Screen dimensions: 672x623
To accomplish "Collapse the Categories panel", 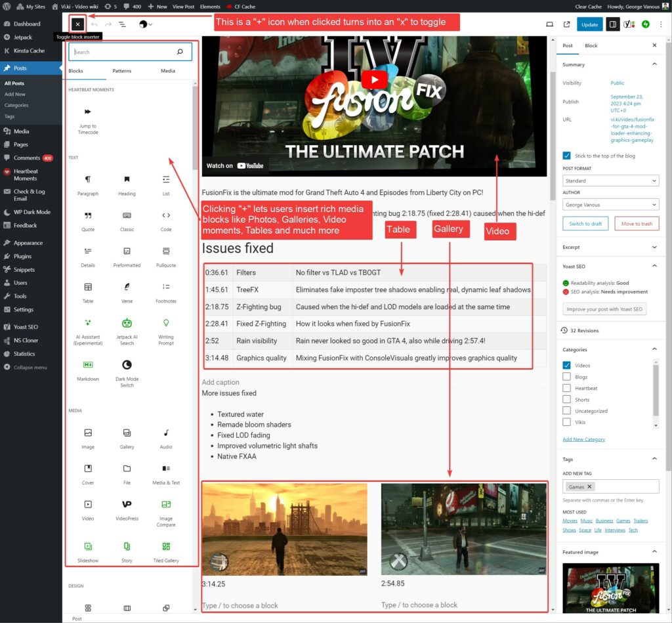I will (654, 349).
